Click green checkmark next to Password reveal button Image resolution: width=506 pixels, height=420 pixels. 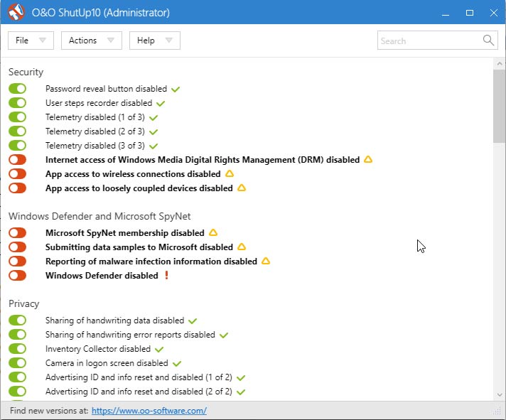click(176, 90)
